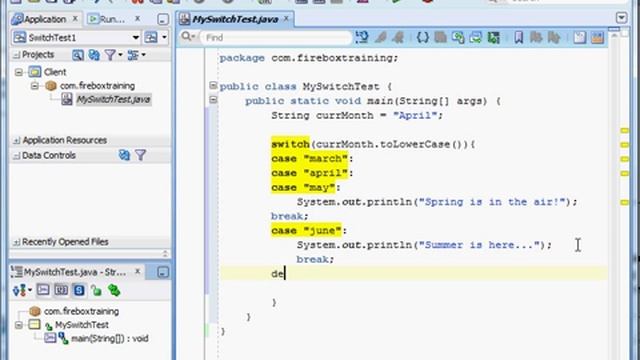Click green double-arrow icon in Structure toolbar
This screenshot has height=360, width=640.
click(x=114, y=291)
